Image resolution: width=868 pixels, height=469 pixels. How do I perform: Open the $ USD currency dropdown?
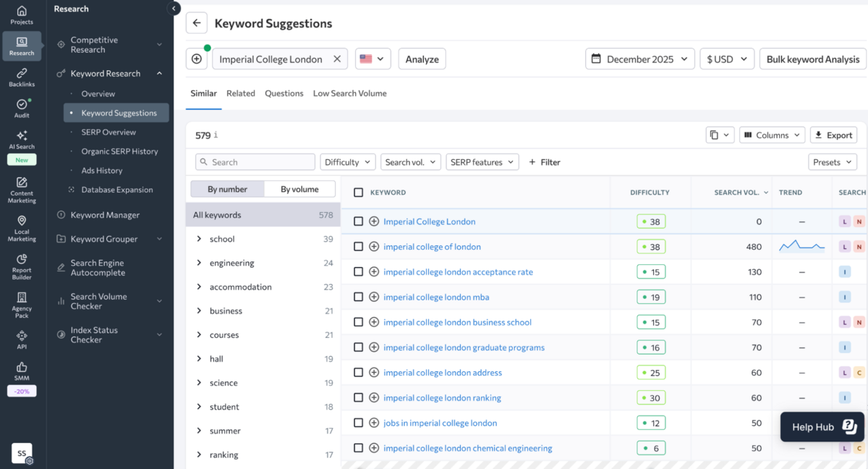pyautogui.click(x=727, y=59)
